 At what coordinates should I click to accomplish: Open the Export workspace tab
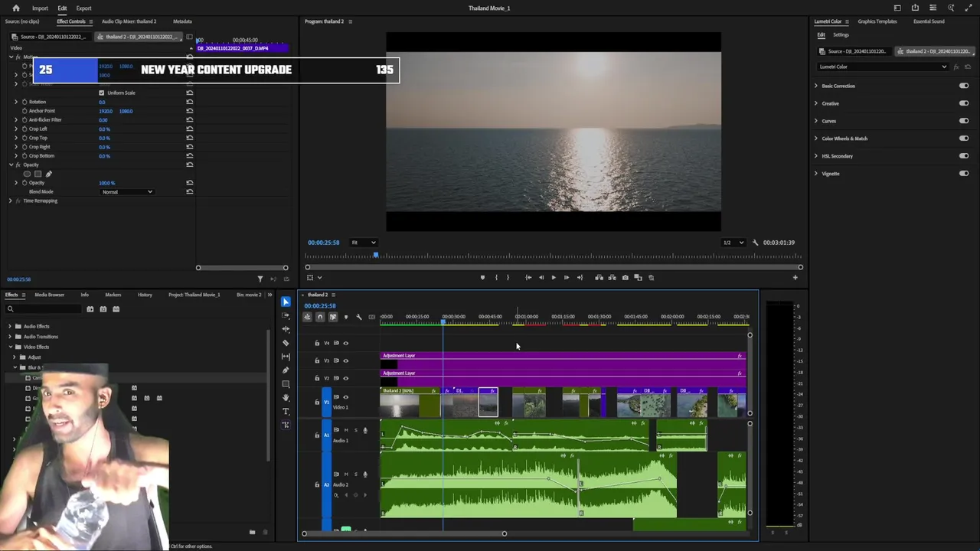point(83,8)
